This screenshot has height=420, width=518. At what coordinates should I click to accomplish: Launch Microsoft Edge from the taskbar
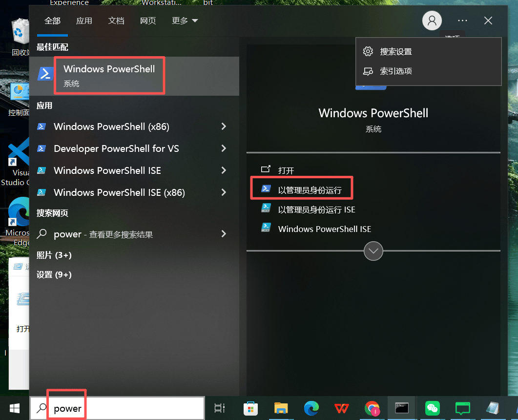tap(311, 408)
